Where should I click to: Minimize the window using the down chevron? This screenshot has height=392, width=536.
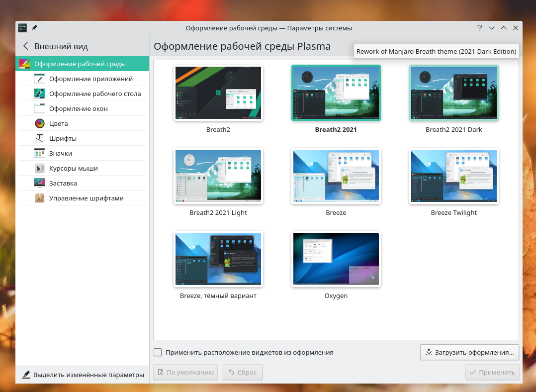492,28
